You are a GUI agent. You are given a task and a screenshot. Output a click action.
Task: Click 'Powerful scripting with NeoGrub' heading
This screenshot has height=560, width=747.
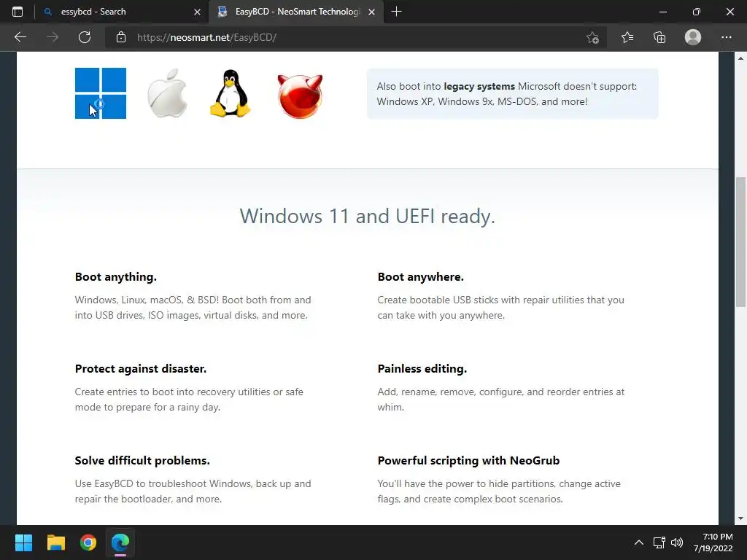(468, 461)
